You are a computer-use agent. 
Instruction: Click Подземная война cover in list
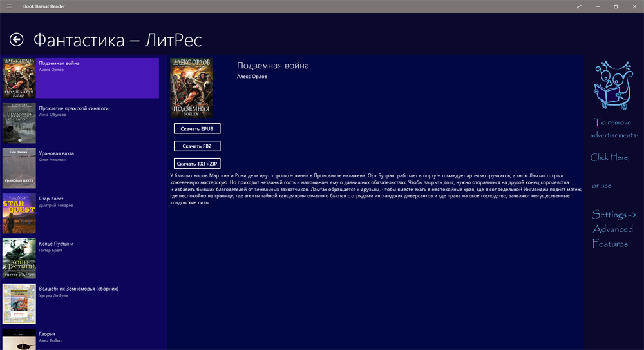tap(19, 78)
